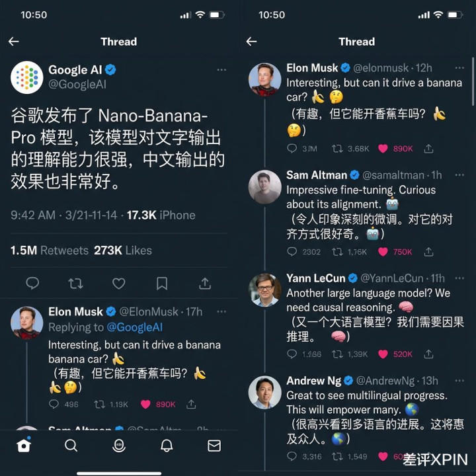The width and height of the screenshot is (476, 476).
Task: Open Spaces microphone tab in bottom bar
Action: [x=119, y=446]
